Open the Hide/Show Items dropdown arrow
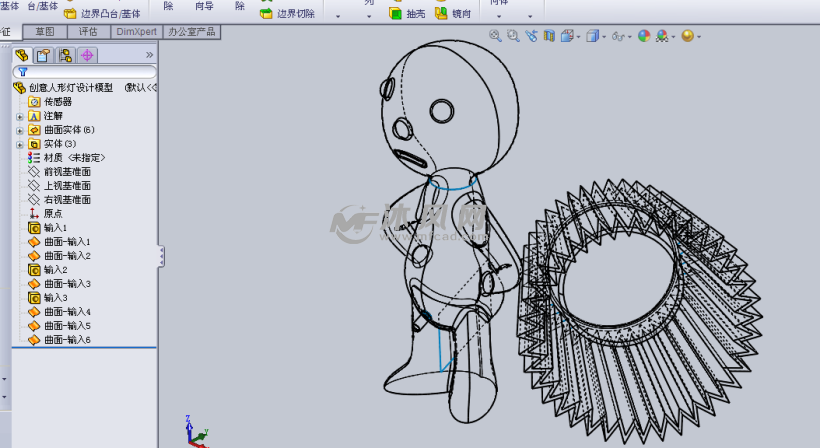Viewport: 820px width, 448px height. [x=630, y=37]
